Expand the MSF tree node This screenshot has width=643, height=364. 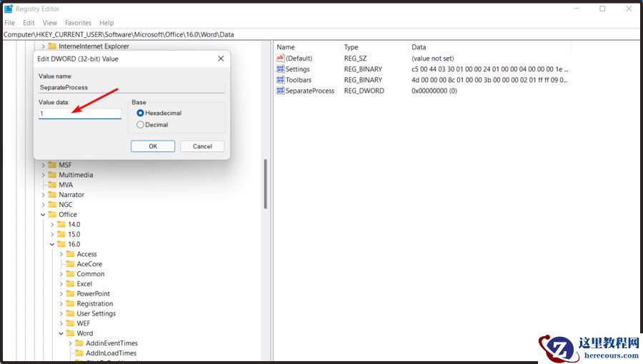point(43,165)
